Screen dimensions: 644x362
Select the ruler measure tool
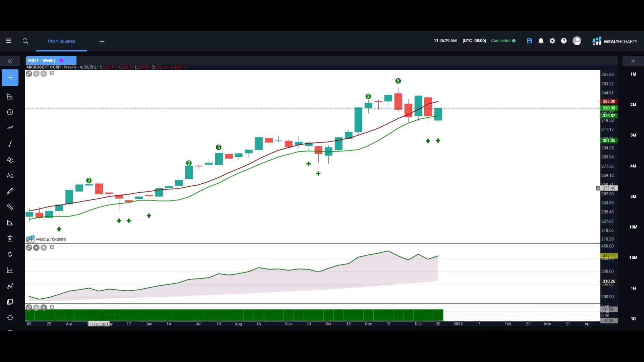pos(10,207)
